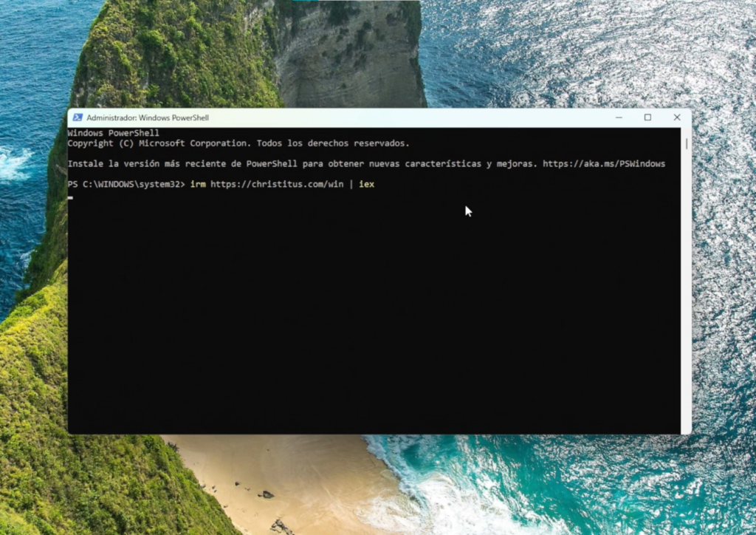The width and height of the screenshot is (756, 535).
Task: Click the 'Windows PowerShell' first console line
Action: tap(113, 133)
